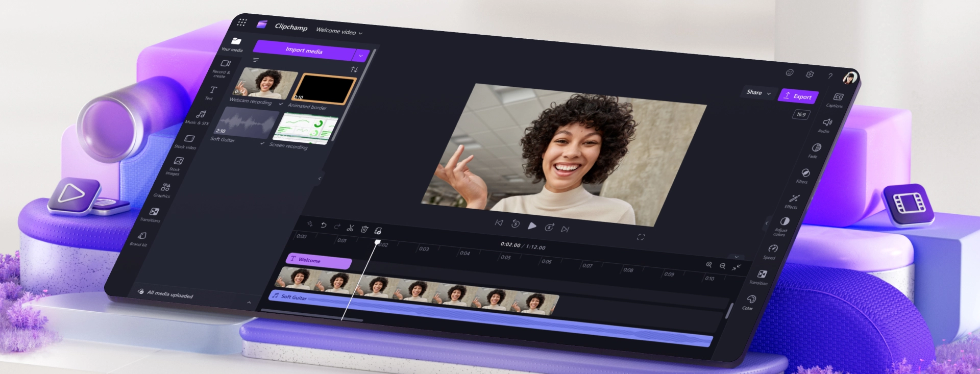Open the Captions panel
The width and height of the screenshot is (980, 374).
(x=837, y=100)
